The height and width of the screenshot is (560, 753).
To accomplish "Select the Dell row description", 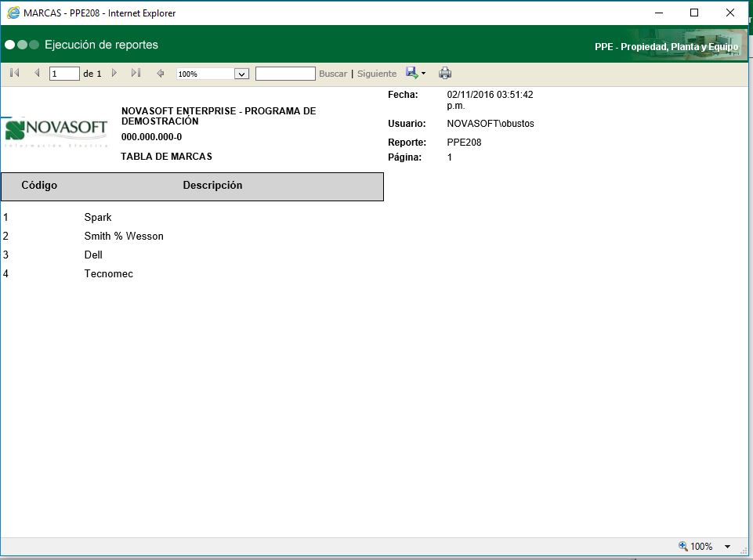I will (x=93, y=255).
